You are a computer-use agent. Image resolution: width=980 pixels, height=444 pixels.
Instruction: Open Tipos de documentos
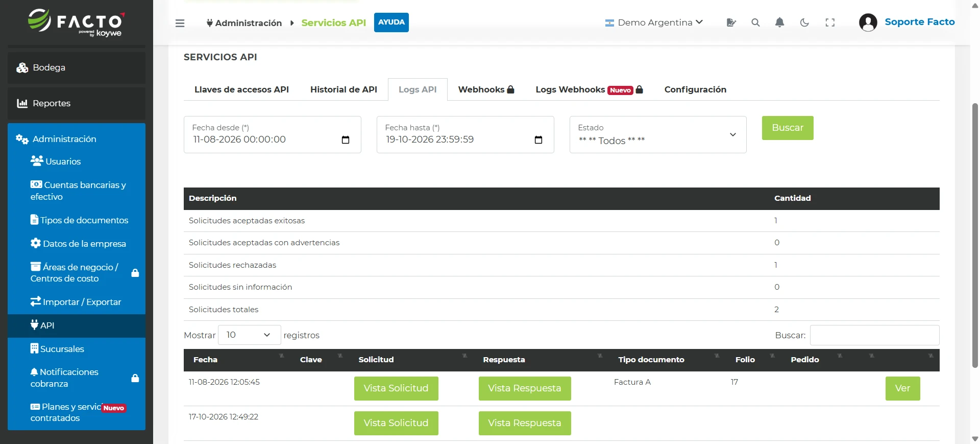(x=77, y=220)
